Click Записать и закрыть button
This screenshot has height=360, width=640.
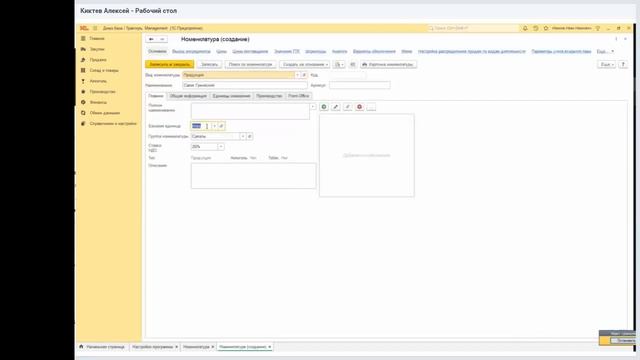[169, 64]
